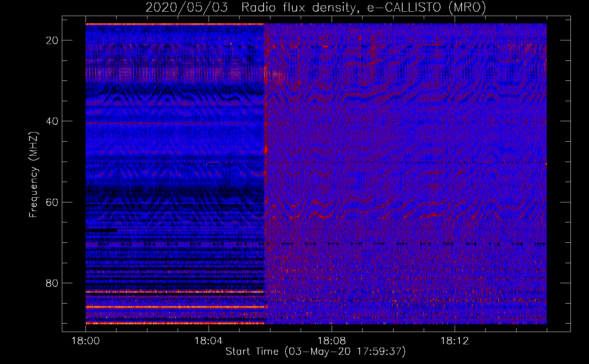The width and height of the screenshot is (589, 364).
Task: Click the '40' frequency tick label
Action: [x=52, y=121]
